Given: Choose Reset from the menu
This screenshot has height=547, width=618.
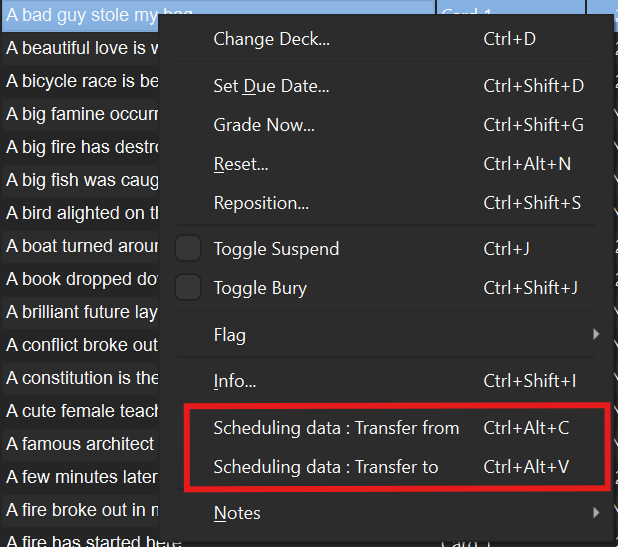Looking at the screenshot, I should pyautogui.click(x=241, y=164).
